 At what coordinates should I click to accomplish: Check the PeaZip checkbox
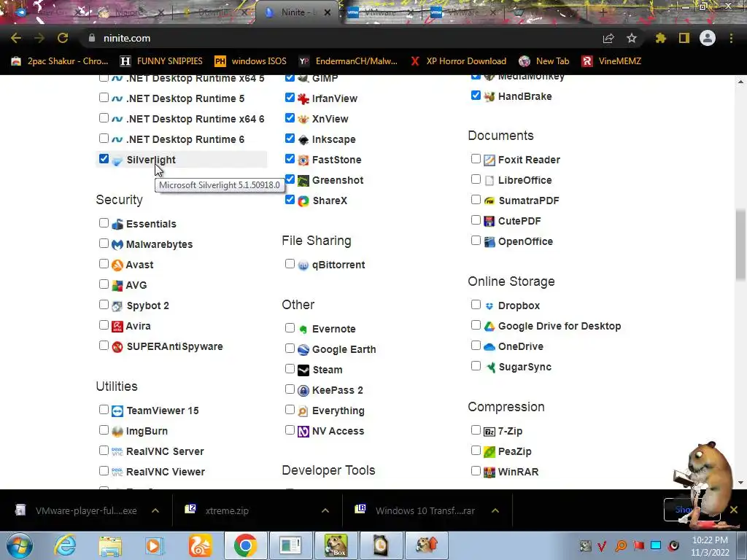click(x=476, y=451)
